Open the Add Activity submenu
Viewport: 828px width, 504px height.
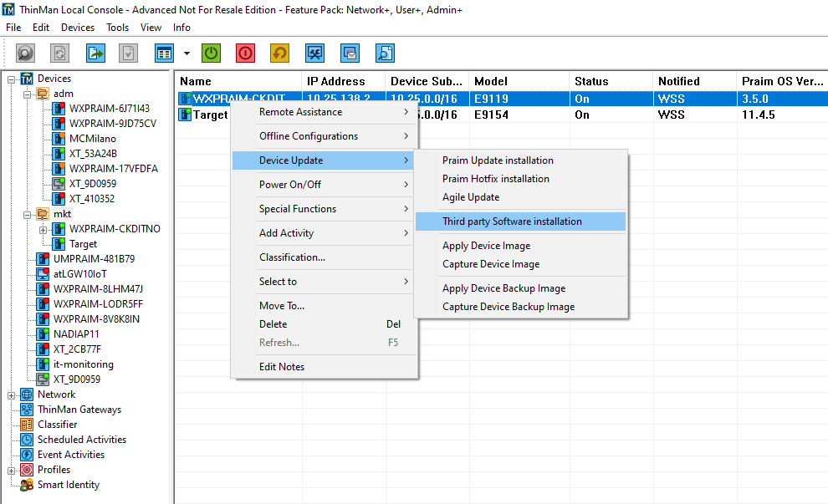325,233
